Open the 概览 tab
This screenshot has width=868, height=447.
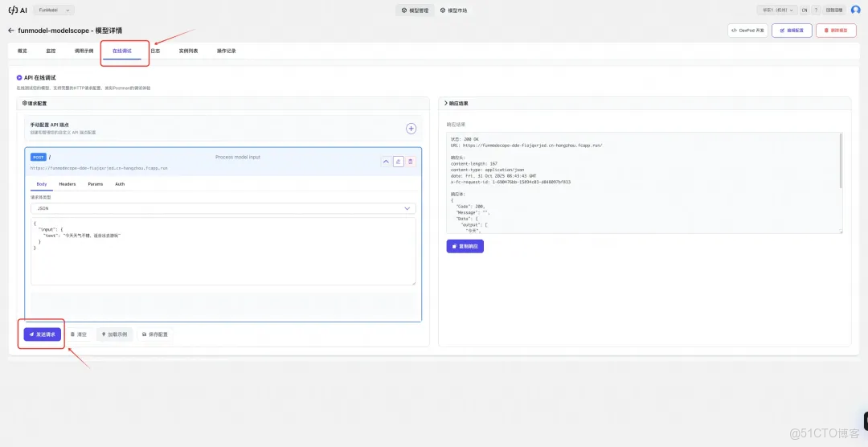(x=23, y=51)
